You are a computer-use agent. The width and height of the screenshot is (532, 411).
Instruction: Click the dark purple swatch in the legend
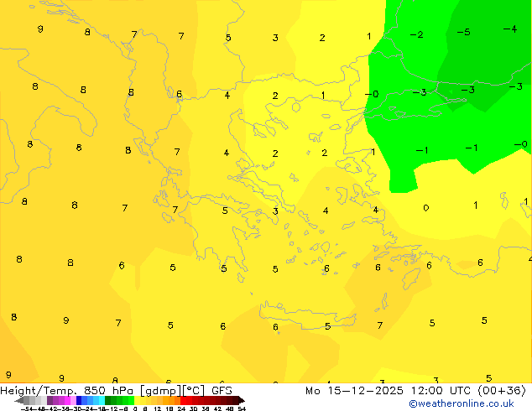point(50,400)
